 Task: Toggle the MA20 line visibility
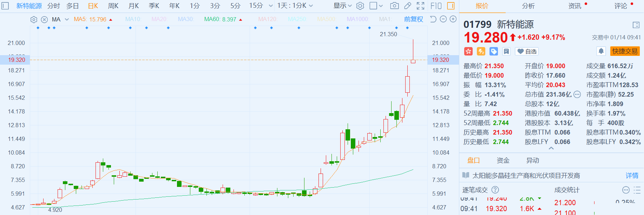159,19
